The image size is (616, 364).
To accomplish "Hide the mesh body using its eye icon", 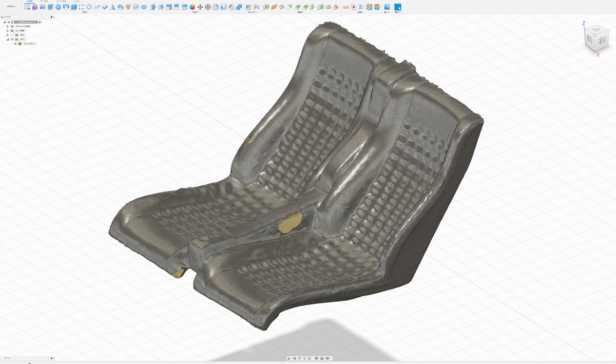I will coord(15,44).
